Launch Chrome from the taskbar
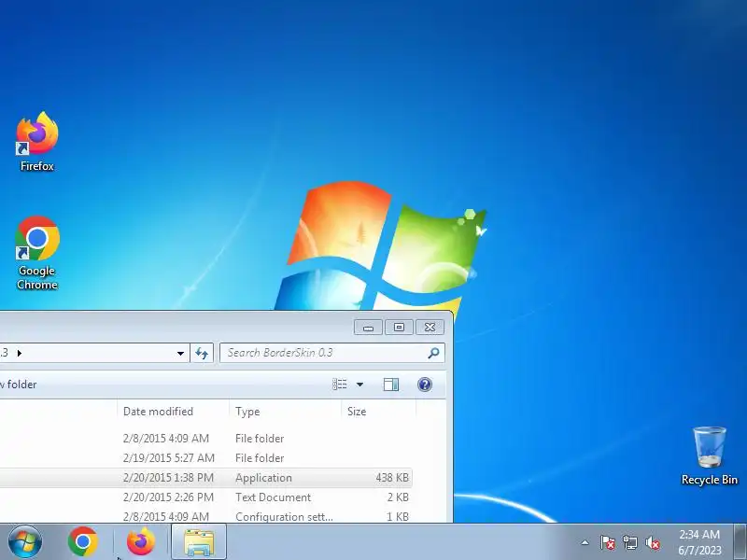 (83, 542)
